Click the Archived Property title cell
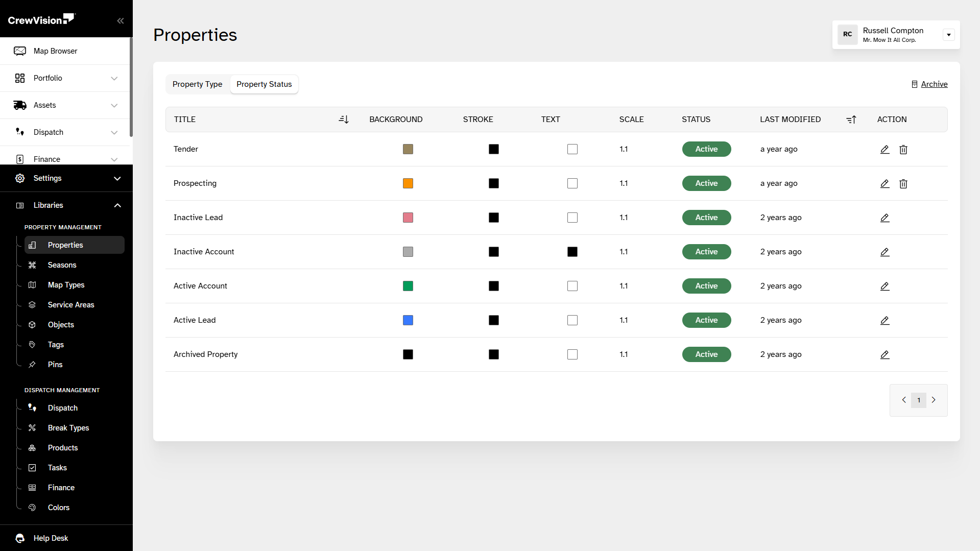The width and height of the screenshot is (980, 551). 206,354
